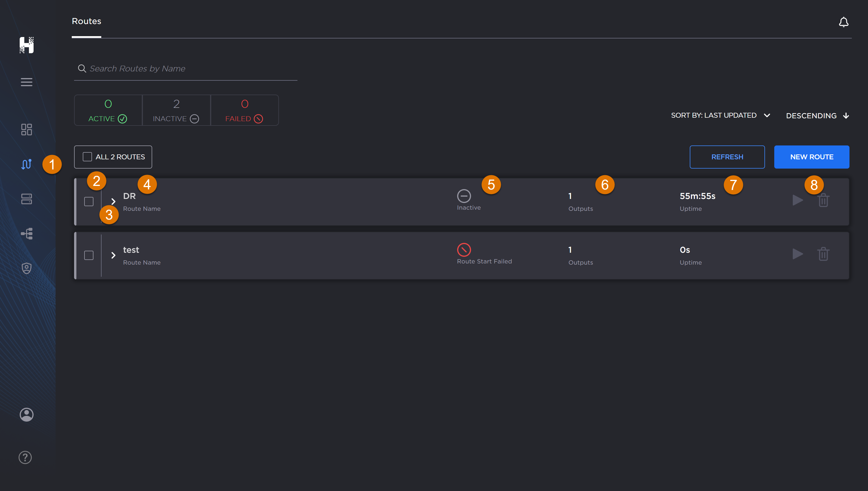Expand the test route row chevron
This screenshot has height=491, width=868.
pos(113,255)
